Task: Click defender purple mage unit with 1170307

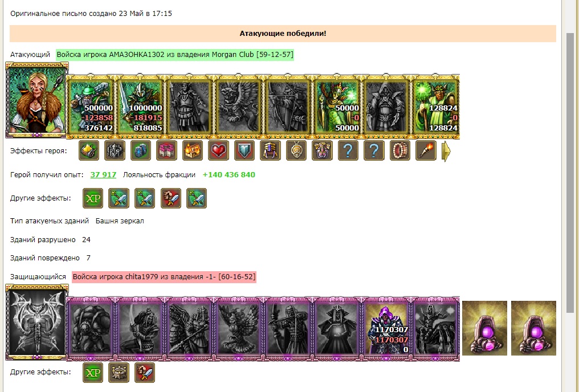Action: coord(386,328)
